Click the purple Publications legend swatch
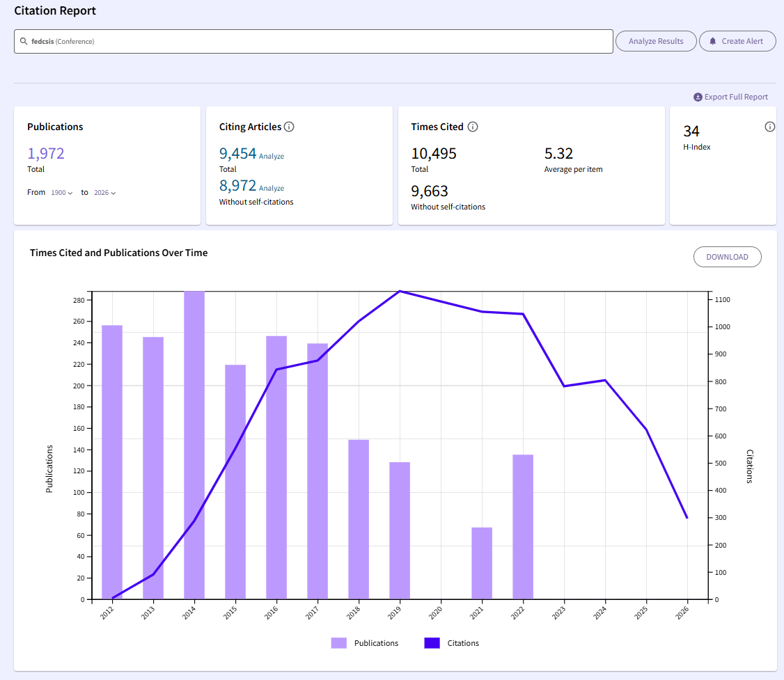Viewport: 784px width, 680px height. tap(338, 643)
